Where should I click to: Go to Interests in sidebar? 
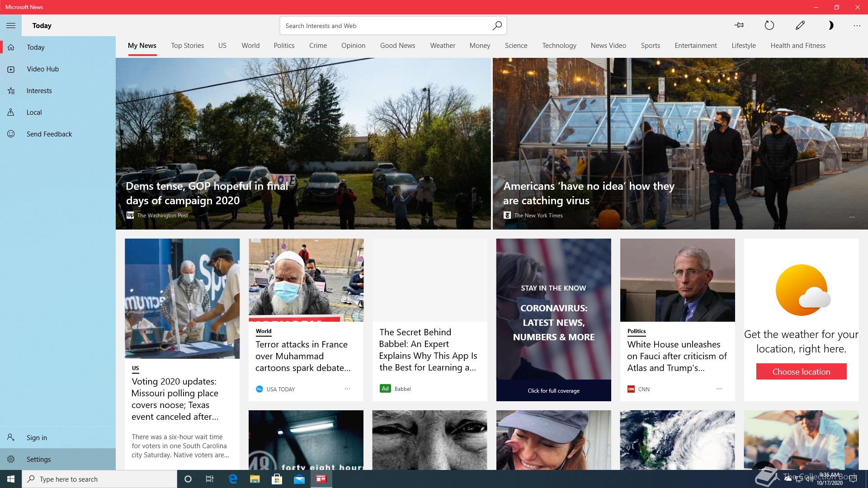pyautogui.click(x=58, y=91)
